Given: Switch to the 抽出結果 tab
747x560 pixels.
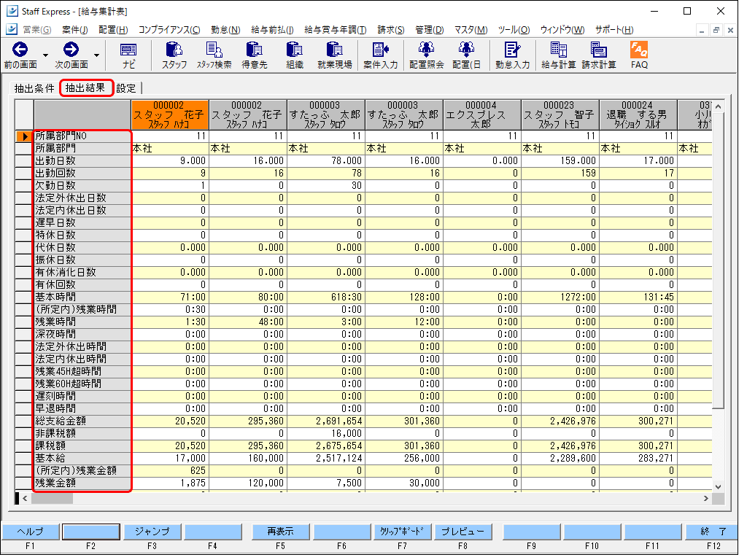Looking at the screenshot, I should point(86,87).
